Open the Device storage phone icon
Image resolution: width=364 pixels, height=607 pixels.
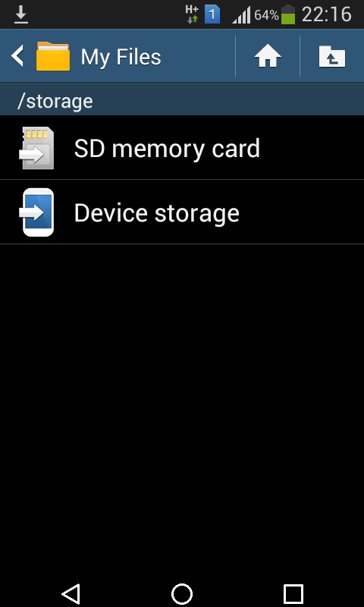tap(36, 212)
